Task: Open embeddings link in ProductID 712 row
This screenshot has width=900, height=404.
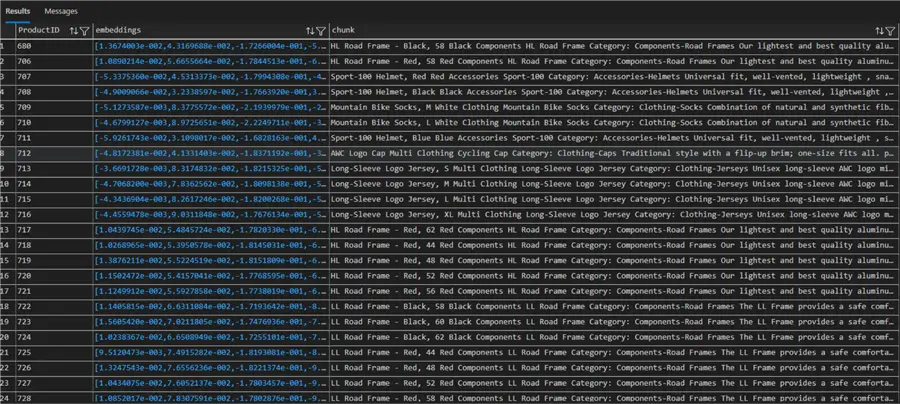Action: (x=211, y=153)
